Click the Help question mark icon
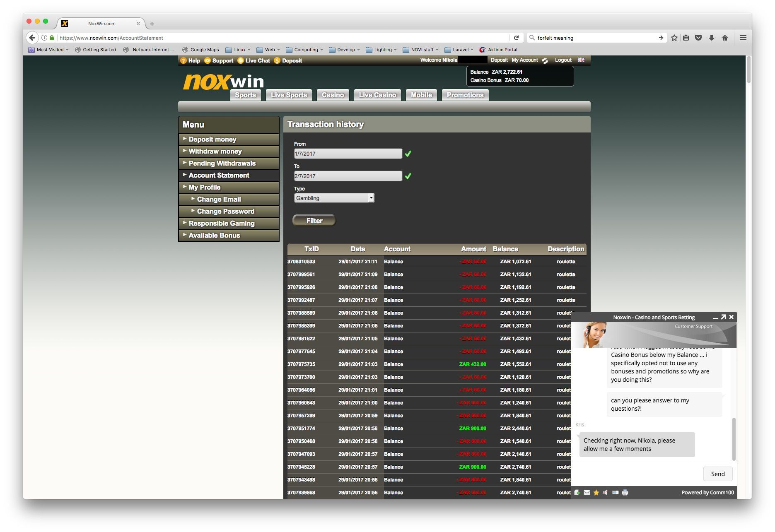This screenshot has width=775, height=532. click(183, 60)
